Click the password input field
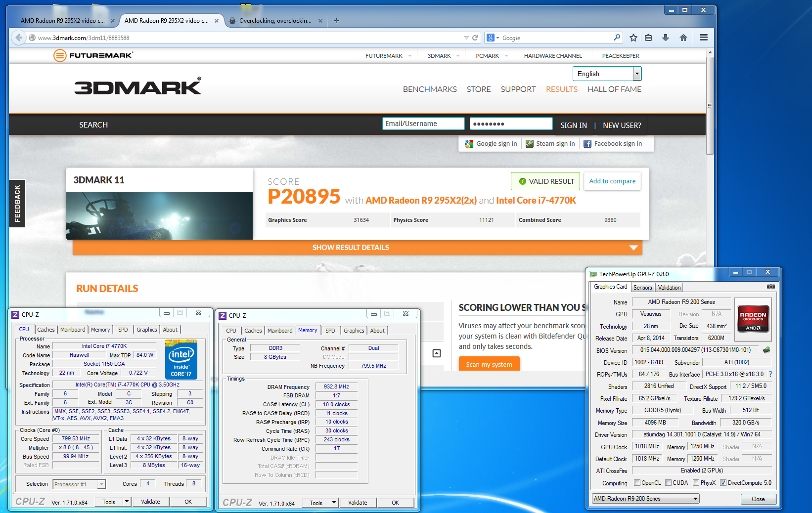The width and height of the screenshot is (812, 513). pyautogui.click(x=511, y=124)
